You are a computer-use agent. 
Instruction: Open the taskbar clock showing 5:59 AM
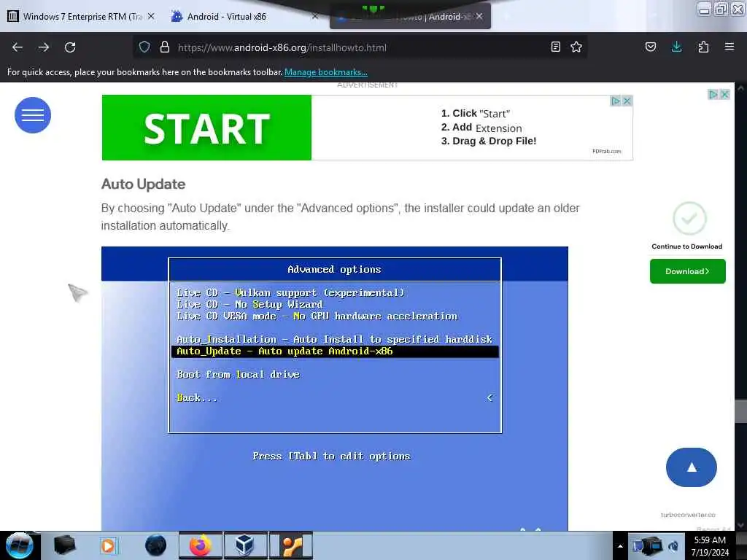[710, 546]
